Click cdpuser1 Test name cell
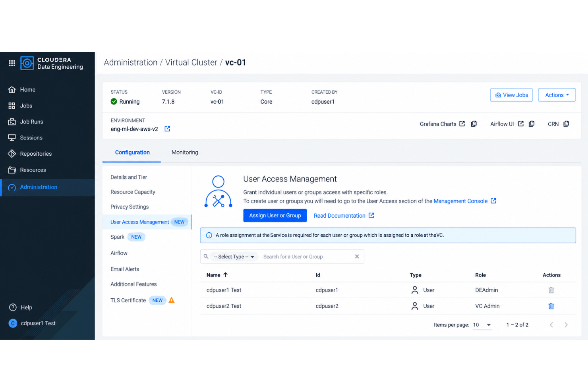 tap(224, 290)
